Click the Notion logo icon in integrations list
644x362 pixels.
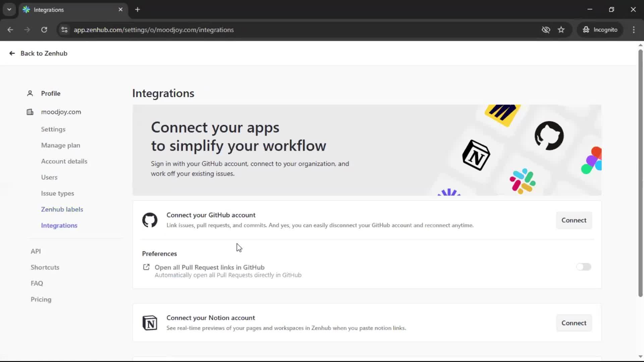click(x=150, y=323)
